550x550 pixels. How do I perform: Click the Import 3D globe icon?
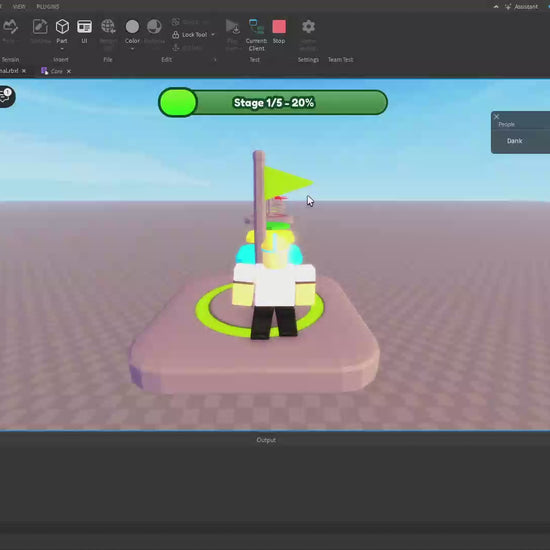point(108,27)
